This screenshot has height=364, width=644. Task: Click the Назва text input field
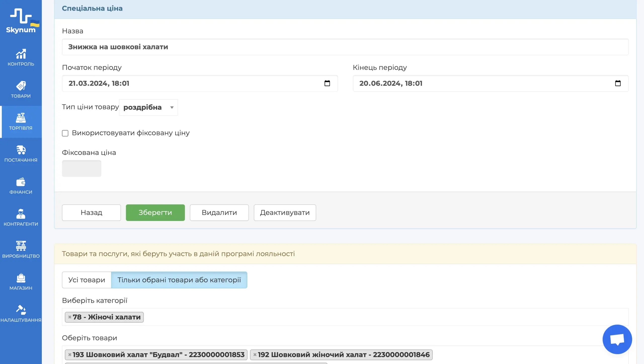tap(345, 47)
